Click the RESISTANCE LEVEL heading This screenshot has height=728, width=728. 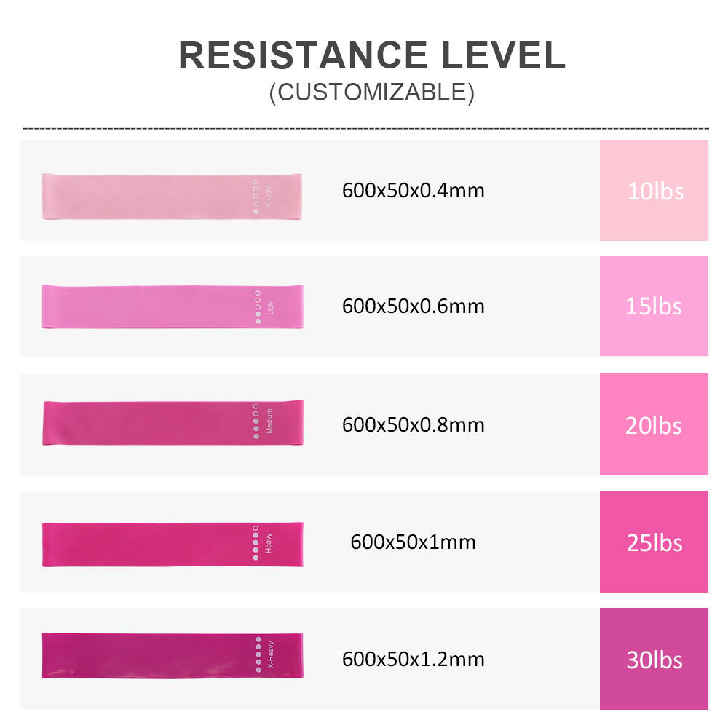[372, 55]
